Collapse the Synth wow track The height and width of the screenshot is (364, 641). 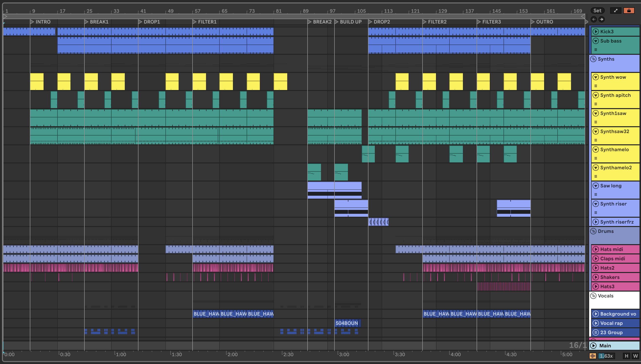[x=596, y=77]
